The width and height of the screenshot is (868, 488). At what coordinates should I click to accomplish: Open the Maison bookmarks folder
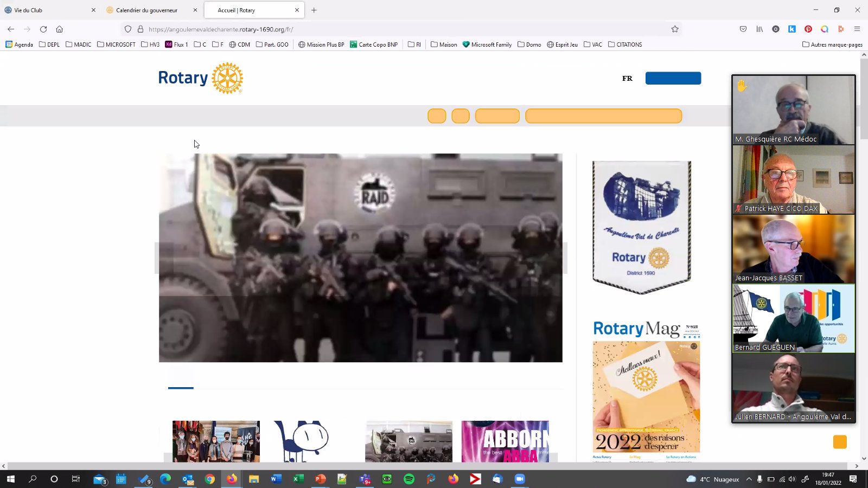(x=444, y=44)
